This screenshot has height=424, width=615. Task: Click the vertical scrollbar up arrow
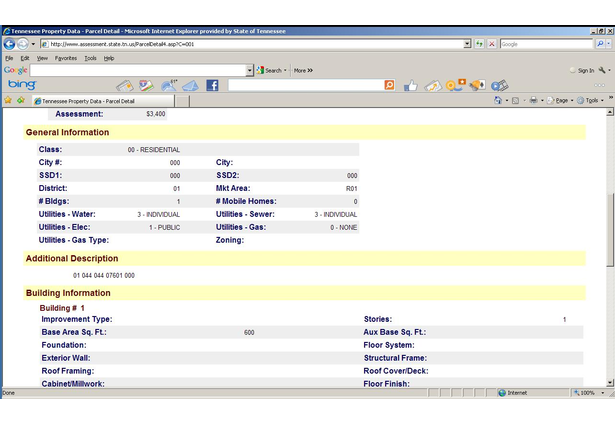click(x=610, y=112)
